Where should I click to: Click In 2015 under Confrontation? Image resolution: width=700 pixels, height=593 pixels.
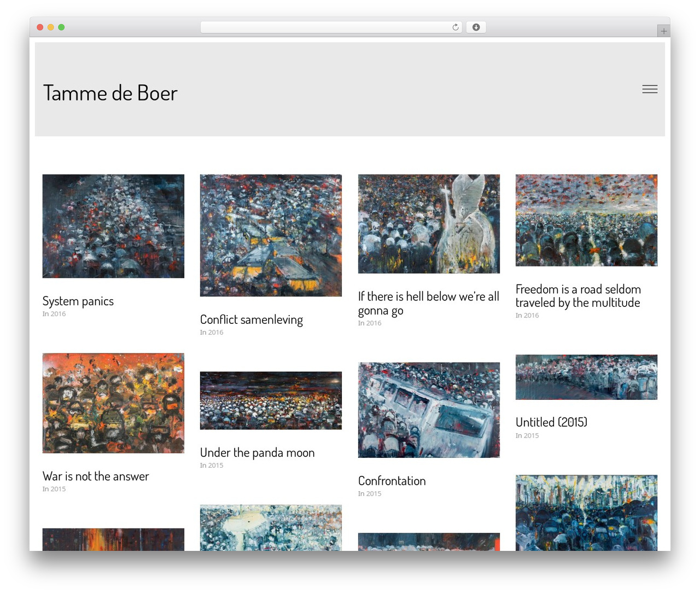click(370, 493)
